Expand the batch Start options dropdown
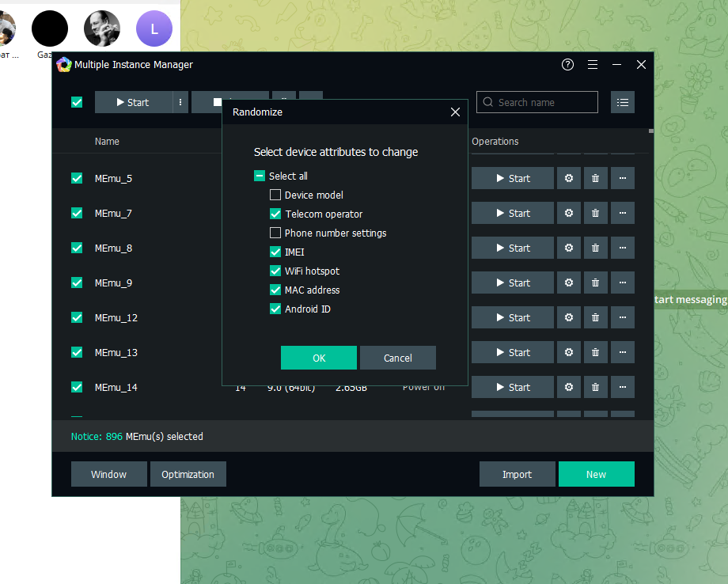The width and height of the screenshot is (728, 584). click(x=180, y=102)
